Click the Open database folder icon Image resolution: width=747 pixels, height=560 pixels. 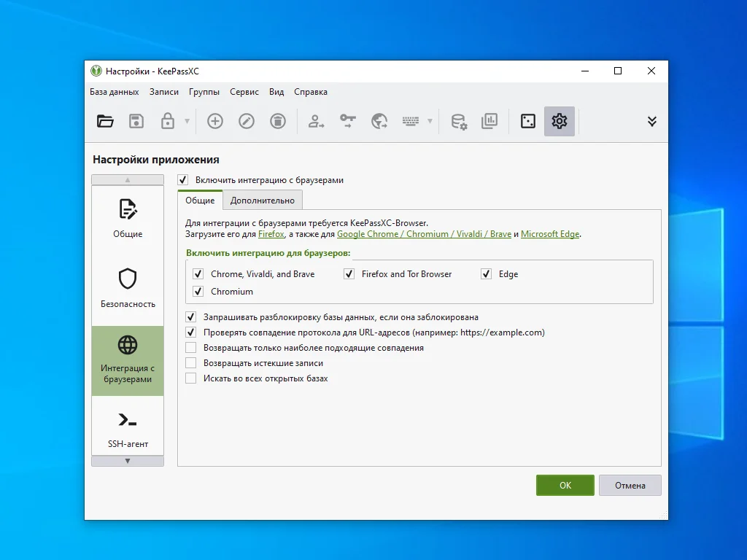tap(105, 122)
